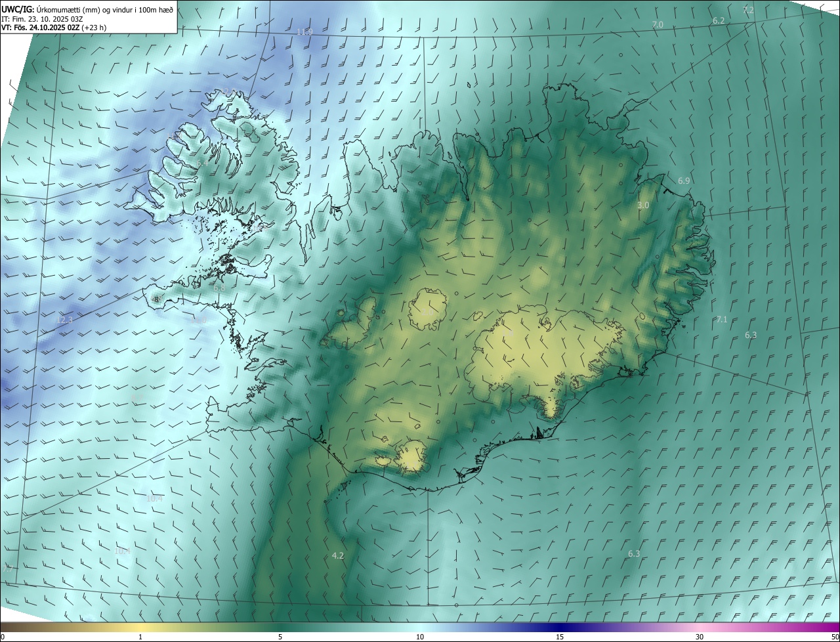Image resolution: width=840 pixels, height=642 pixels.
Task: Click the 3.0 value label on the map
Action: tap(643, 205)
